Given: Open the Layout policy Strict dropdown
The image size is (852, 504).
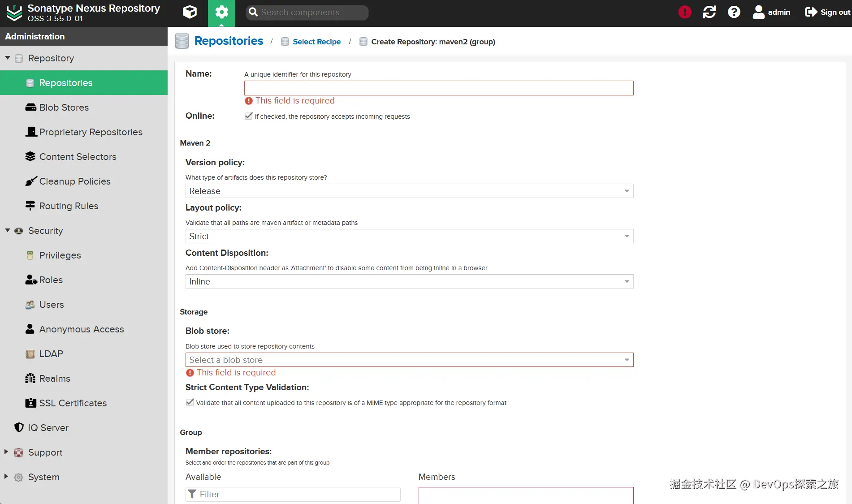Looking at the screenshot, I should (409, 236).
